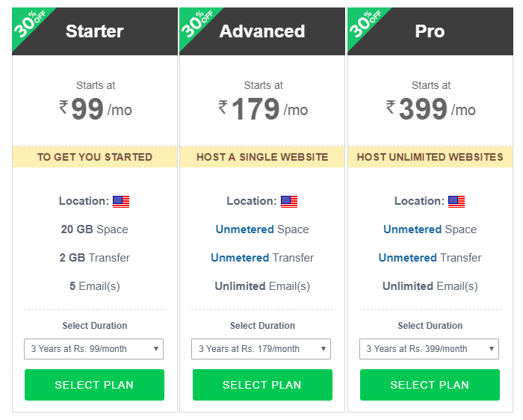Viewport: 523px width, 420px height.
Task: Click the US flag in Advanced plan
Action: click(x=289, y=202)
